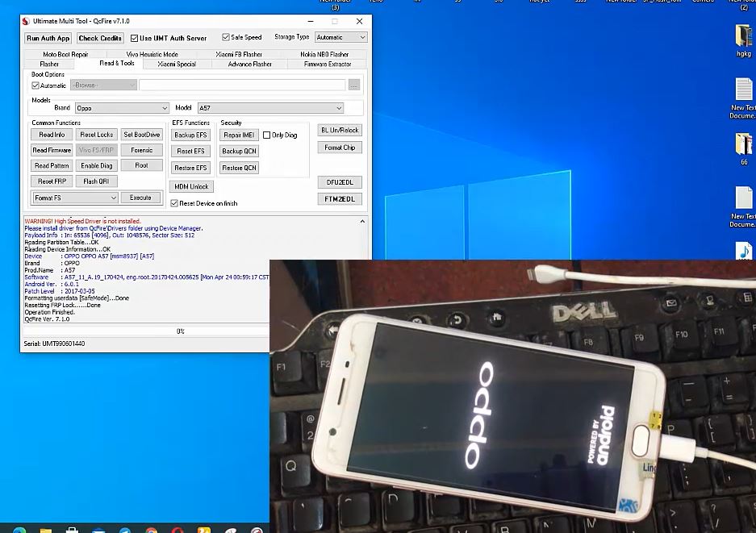This screenshot has height=533, width=756.
Task: Click the Enable Diag button
Action: [97, 165]
